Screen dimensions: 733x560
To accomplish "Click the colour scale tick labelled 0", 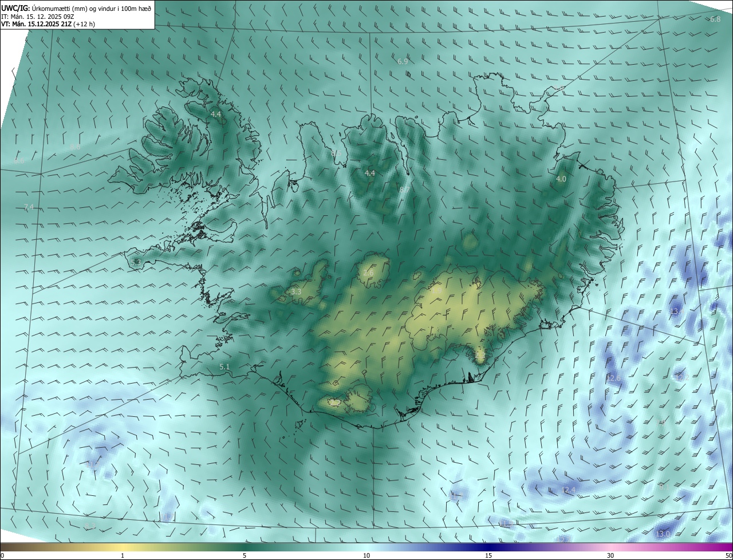I will 2,555.
